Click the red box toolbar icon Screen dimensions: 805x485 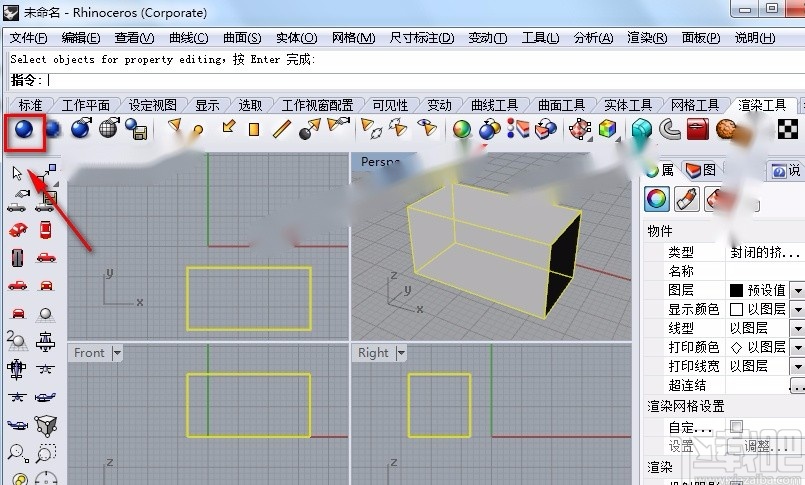click(x=697, y=129)
